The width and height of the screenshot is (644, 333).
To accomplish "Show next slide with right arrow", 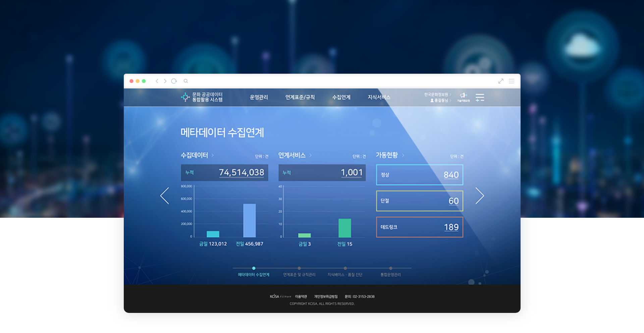I will 480,196.
